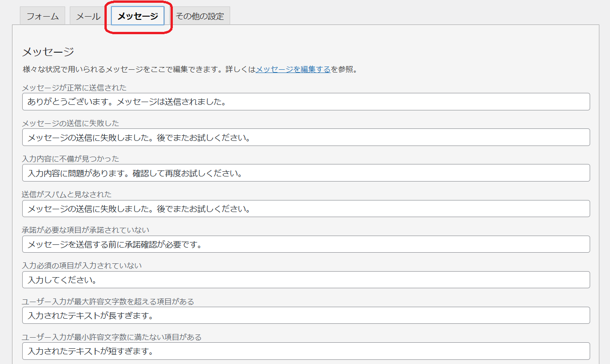
Task: Focus the 入力してください。 field
Action: pyautogui.click(x=306, y=279)
